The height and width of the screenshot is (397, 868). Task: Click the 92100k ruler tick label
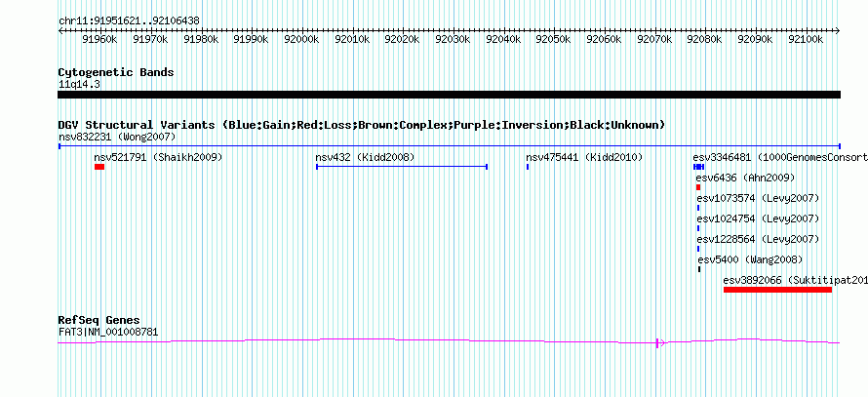click(x=806, y=40)
